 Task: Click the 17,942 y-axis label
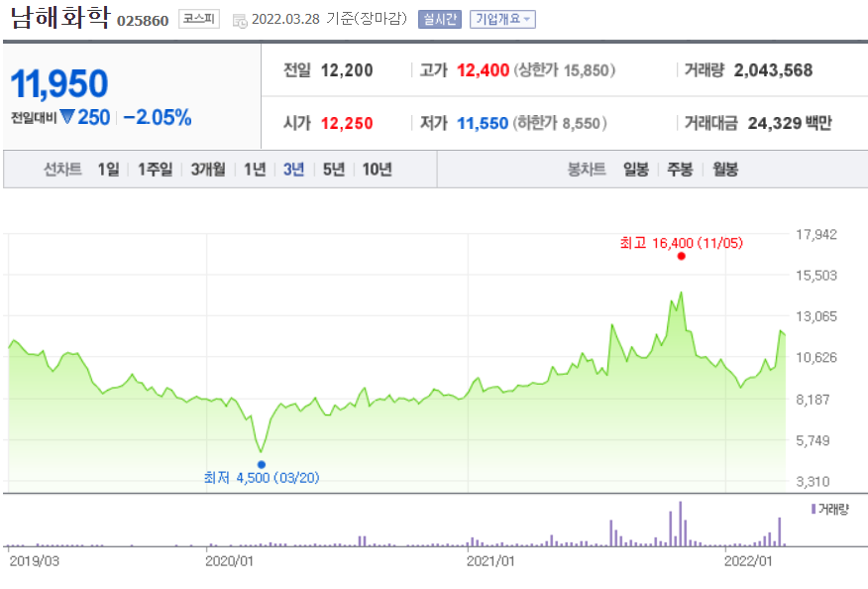pos(816,234)
